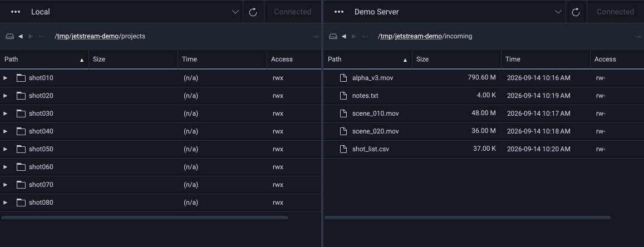Go forward in the Demo Server pane history

point(354,37)
